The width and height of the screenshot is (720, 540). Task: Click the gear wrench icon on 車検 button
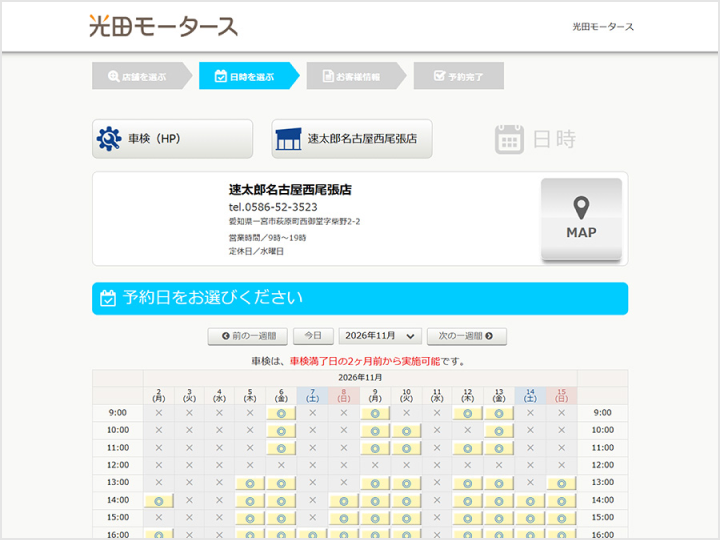click(109, 139)
